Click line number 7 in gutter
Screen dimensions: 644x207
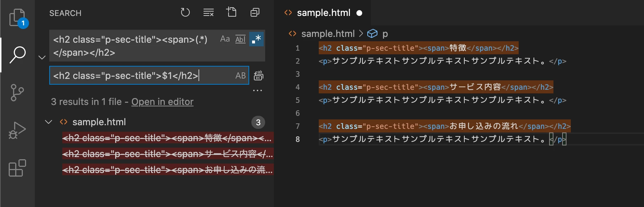[297, 126]
